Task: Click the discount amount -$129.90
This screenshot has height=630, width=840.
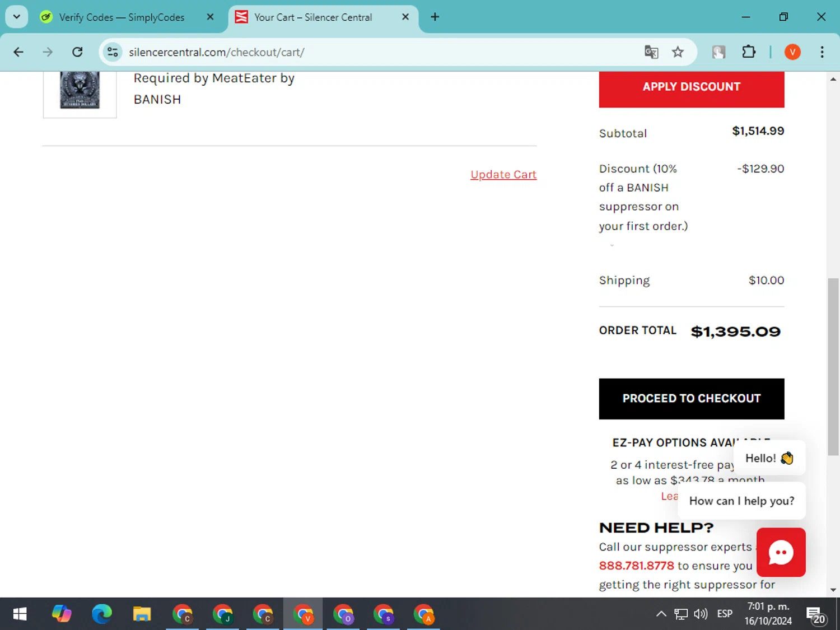Action: [x=760, y=169]
